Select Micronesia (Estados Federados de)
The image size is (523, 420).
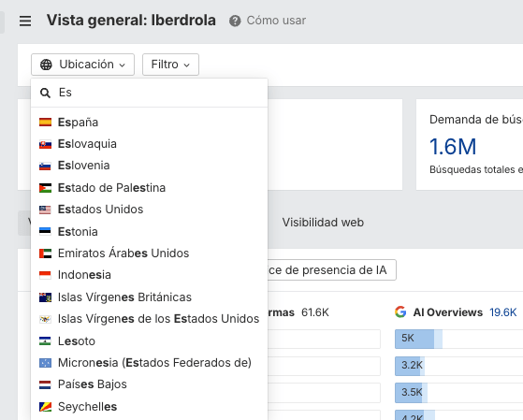pyautogui.click(x=150, y=363)
